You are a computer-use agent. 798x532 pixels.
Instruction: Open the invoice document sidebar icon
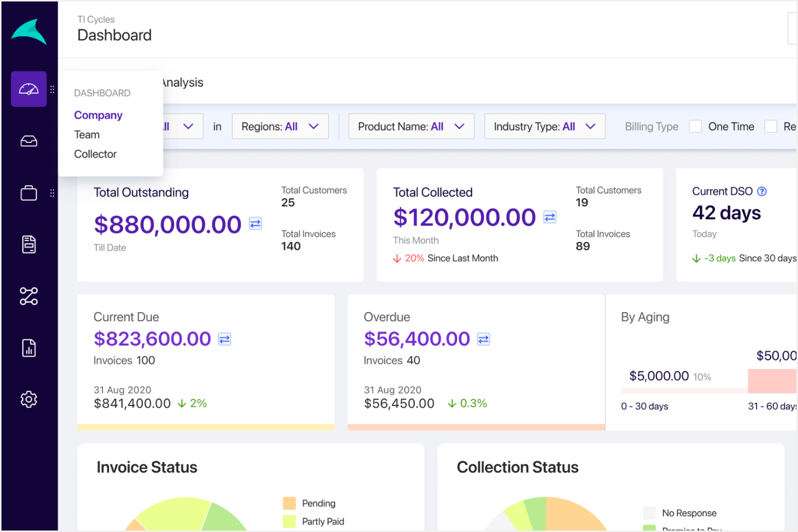[29, 244]
